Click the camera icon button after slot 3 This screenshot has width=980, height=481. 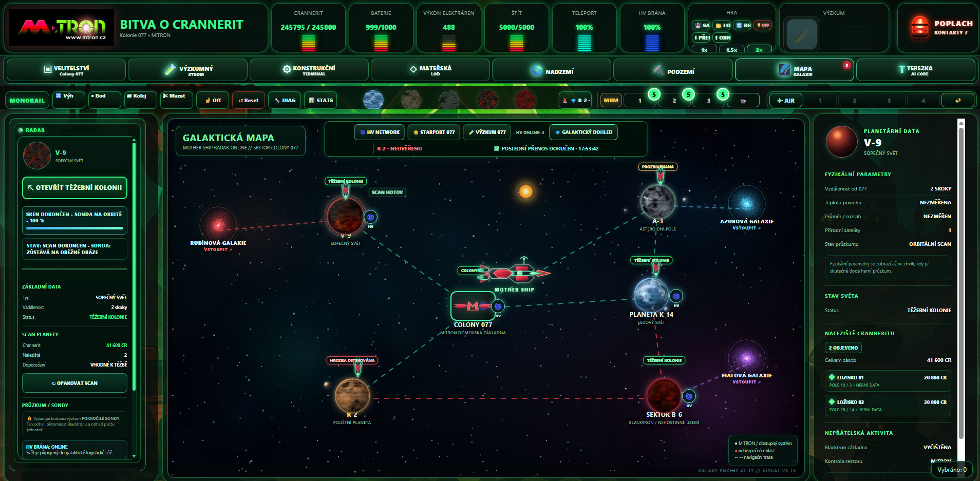click(743, 101)
